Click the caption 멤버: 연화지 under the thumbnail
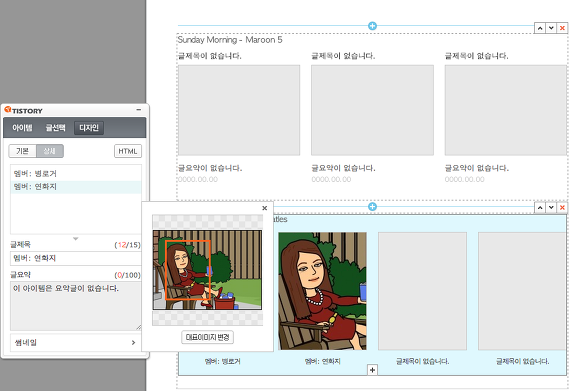The image size is (580, 391). tap(322, 361)
